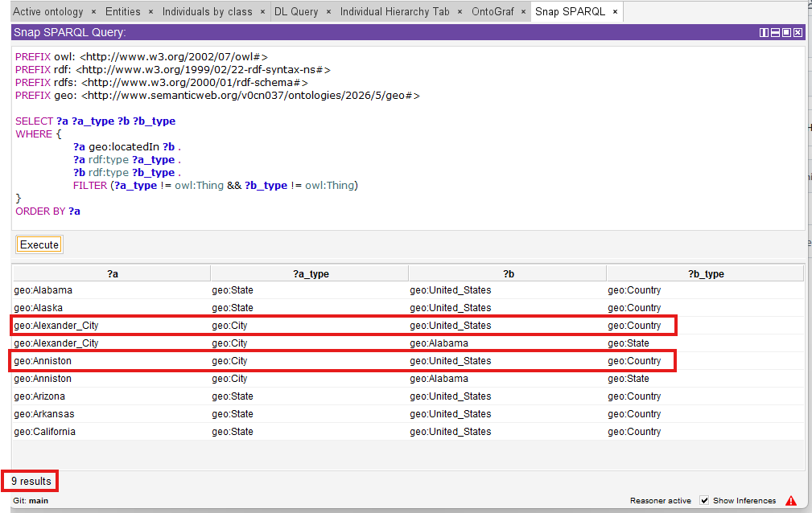Click the ?a_type column header
812x513 pixels.
point(310,274)
